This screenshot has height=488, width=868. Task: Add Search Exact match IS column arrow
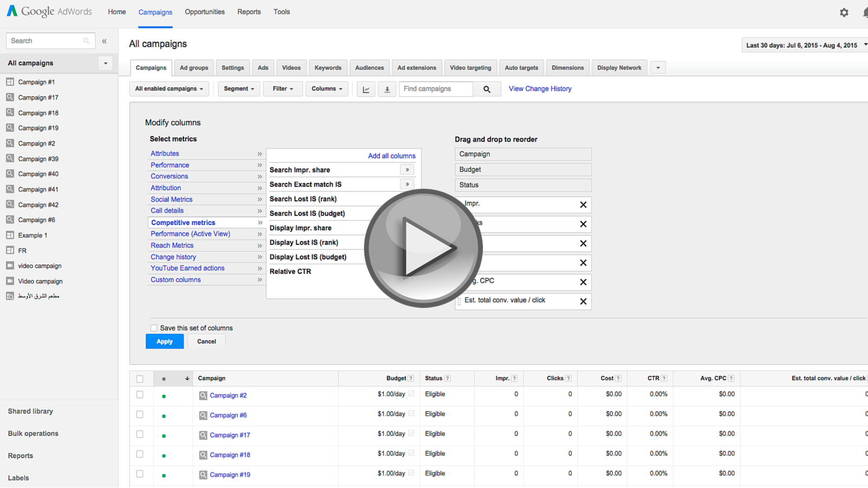[x=407, y=184]
